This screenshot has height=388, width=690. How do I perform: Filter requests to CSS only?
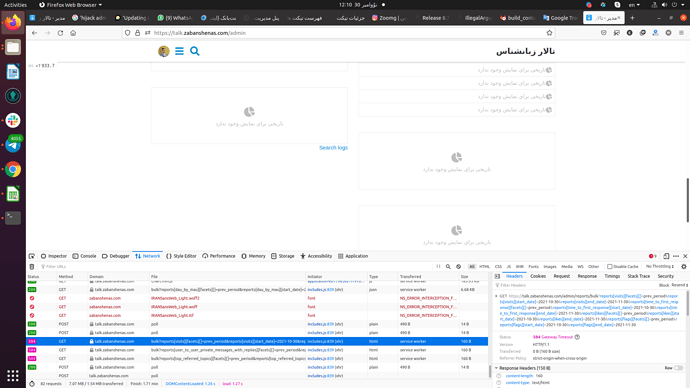click(498, 267)
